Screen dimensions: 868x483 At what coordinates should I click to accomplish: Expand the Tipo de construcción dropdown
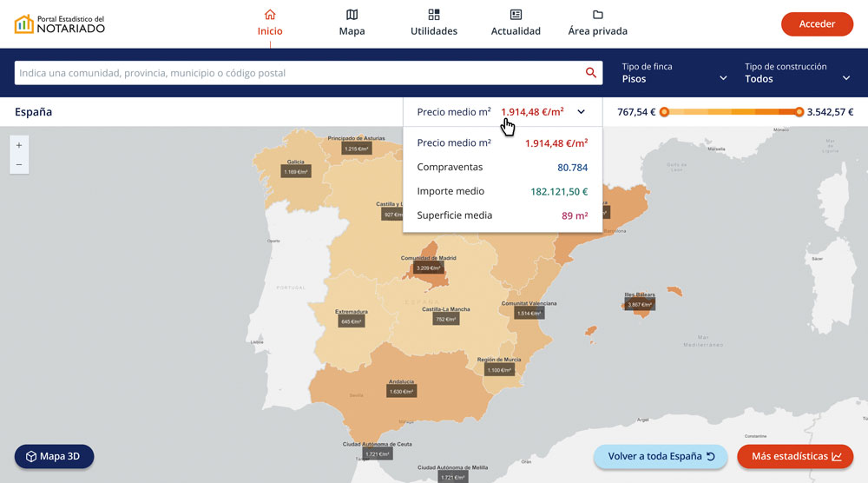coord(798,73)
